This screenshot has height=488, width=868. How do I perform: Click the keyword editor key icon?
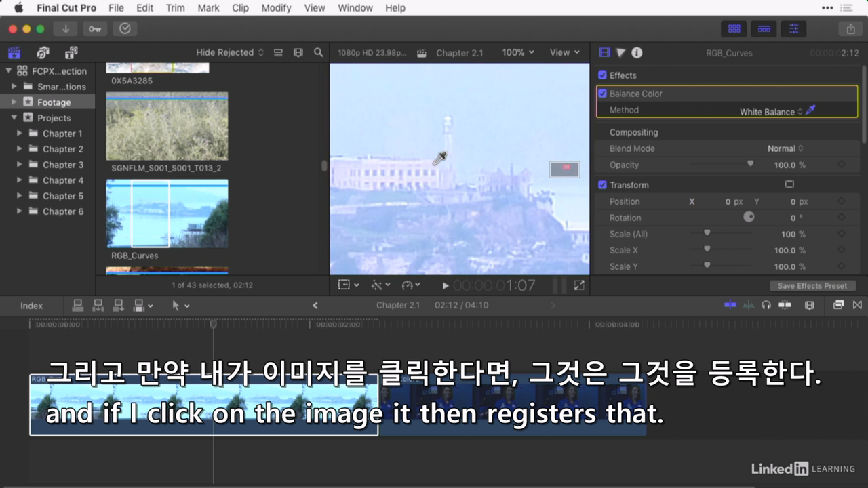[95, 28]
